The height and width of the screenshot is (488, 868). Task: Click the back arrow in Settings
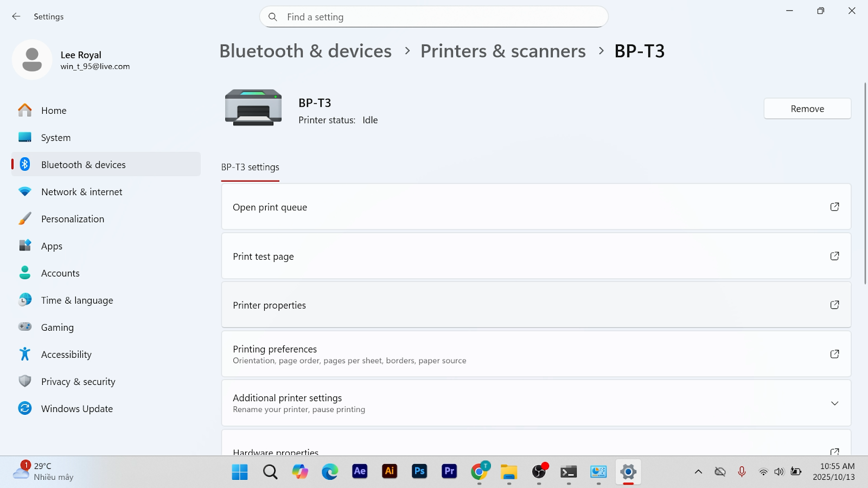pos(16,17)
